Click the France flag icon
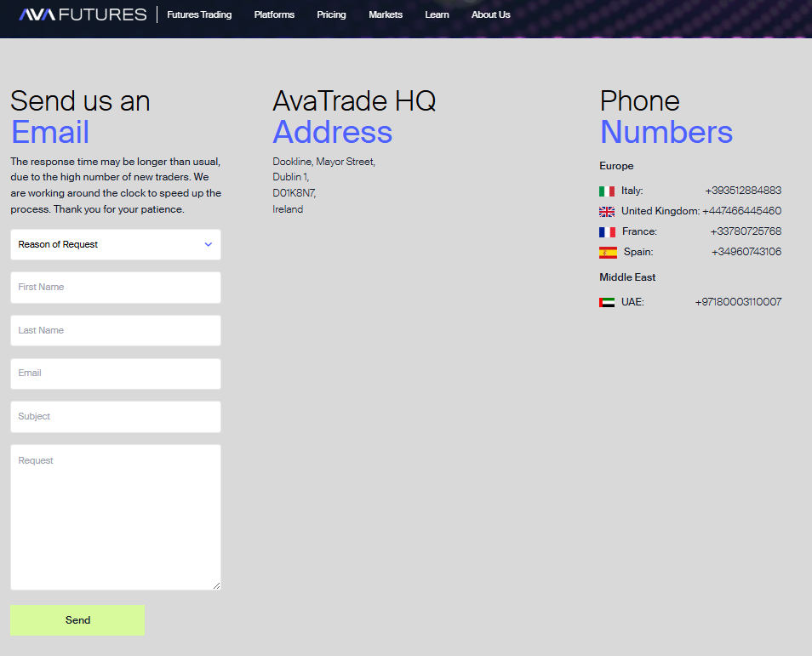Image resolution: width=812 pixels, height=656 pixels. [x=607, y=232]
